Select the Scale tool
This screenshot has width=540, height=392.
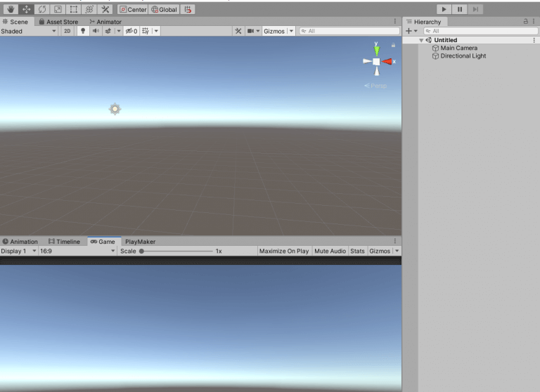tap(58, 9)
